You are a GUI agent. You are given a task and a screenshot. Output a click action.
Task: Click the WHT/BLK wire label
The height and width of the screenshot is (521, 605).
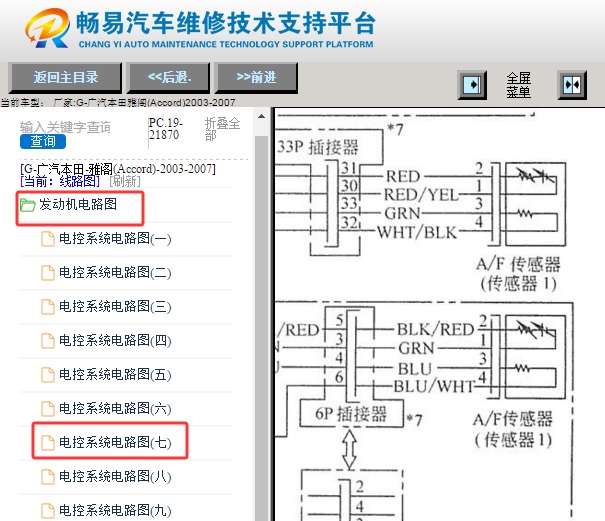coord(417,232)
